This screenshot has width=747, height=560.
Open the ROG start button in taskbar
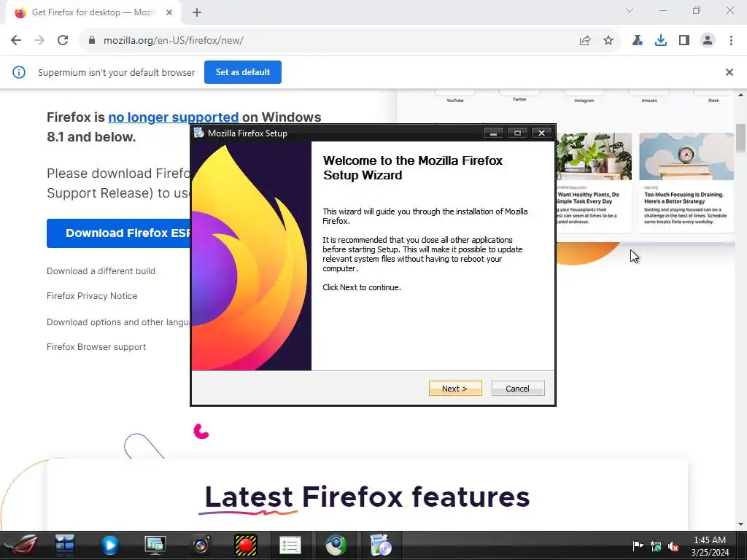20,545
